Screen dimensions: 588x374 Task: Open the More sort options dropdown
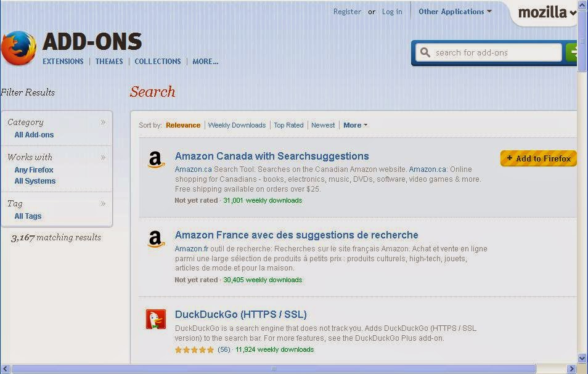[x=355, y=125]
